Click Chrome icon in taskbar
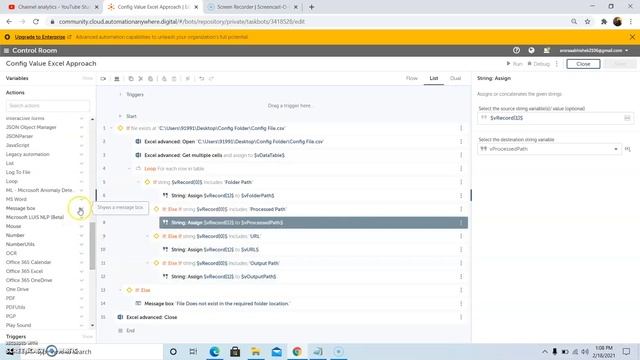 pos(297,351)
